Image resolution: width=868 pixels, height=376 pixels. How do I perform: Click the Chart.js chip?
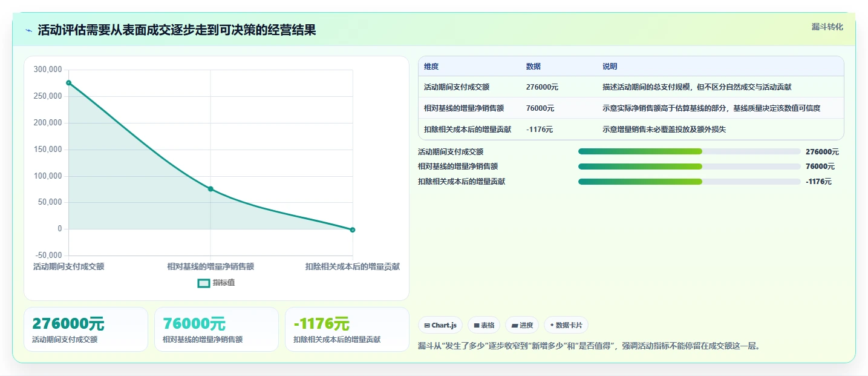click(x=440, y=325)
